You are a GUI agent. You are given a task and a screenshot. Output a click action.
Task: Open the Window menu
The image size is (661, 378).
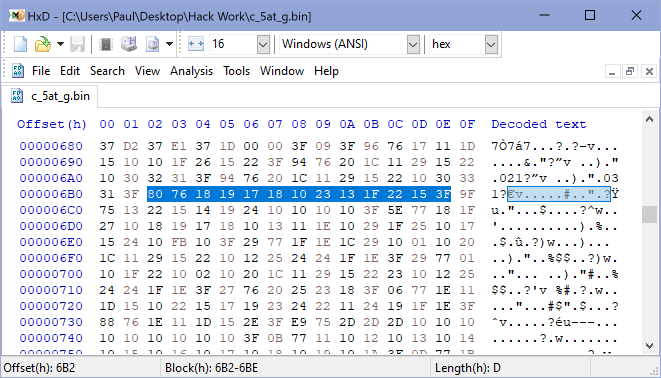click(282, 71)
